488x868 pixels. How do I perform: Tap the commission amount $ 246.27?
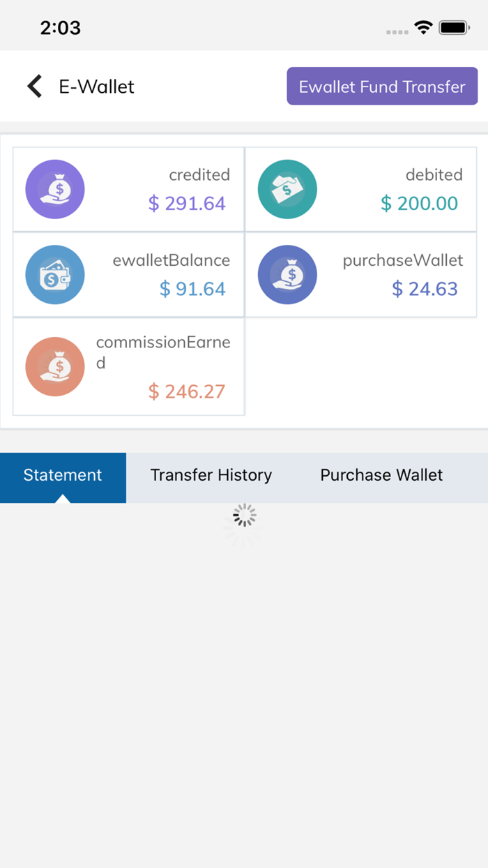pyautogui.click(x=187, y=391)
